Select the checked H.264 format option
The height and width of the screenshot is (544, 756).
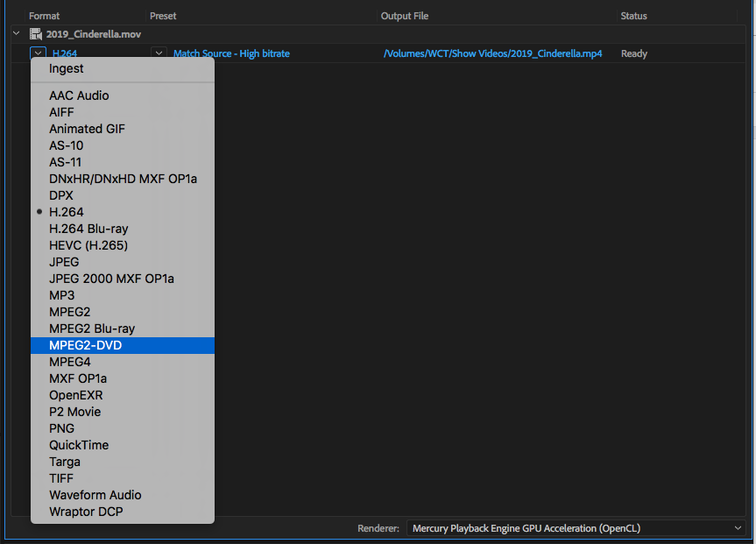[x=67, y=212]
